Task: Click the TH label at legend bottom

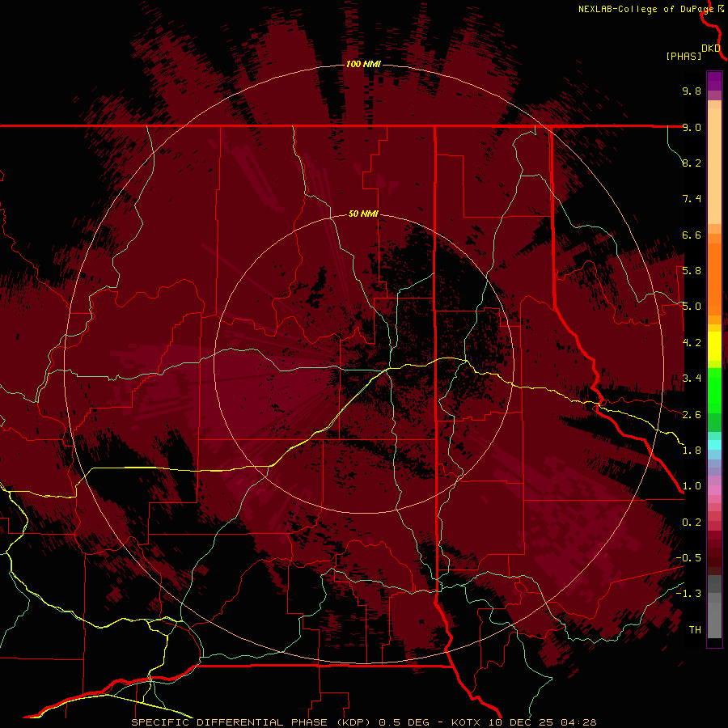Action: coord(695,630)
